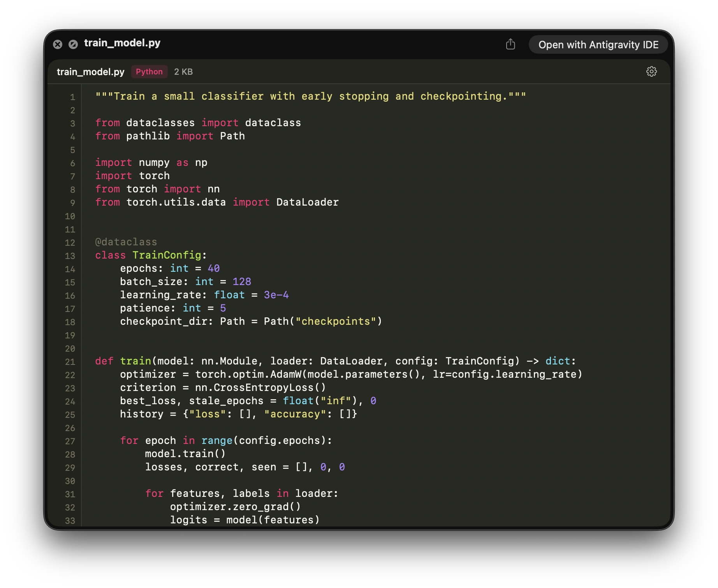Click the module docstring on line 1
This screenshot has width=718, height=588.
click(311, 96)
